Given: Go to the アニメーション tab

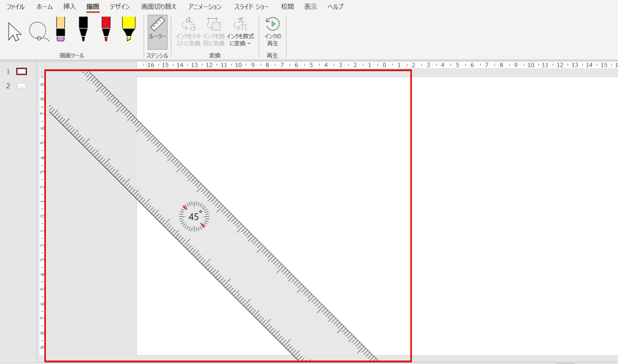Looking at the screenshot, I should click(x=205, y=7).
